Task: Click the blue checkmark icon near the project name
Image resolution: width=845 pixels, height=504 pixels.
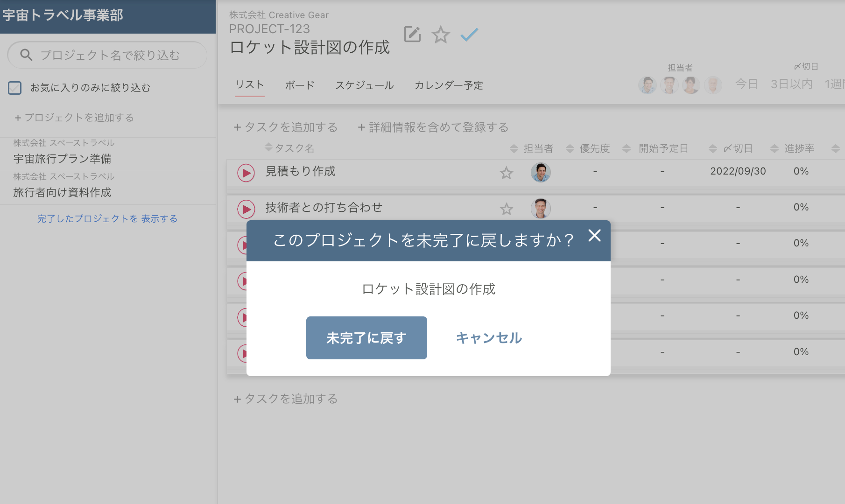Action: (469, 34)
